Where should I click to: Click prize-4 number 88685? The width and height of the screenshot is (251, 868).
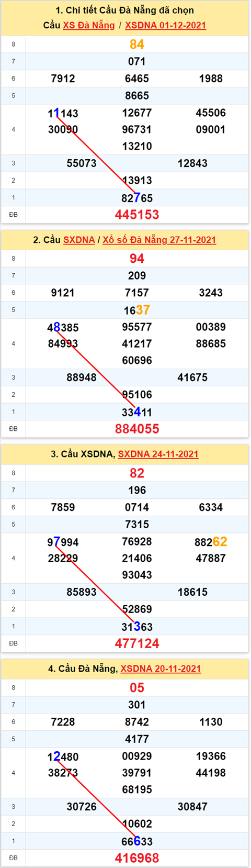click(211, 343)
